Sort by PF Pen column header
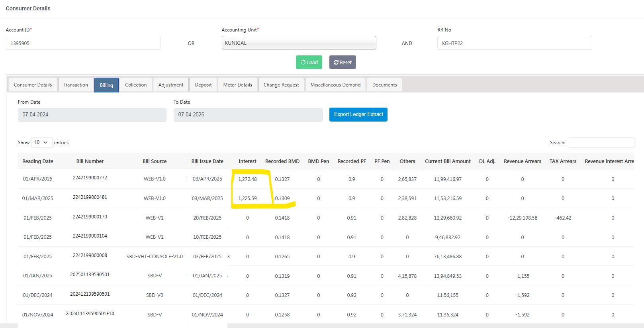Screen dimensions: 644x328 pos(382,161)
